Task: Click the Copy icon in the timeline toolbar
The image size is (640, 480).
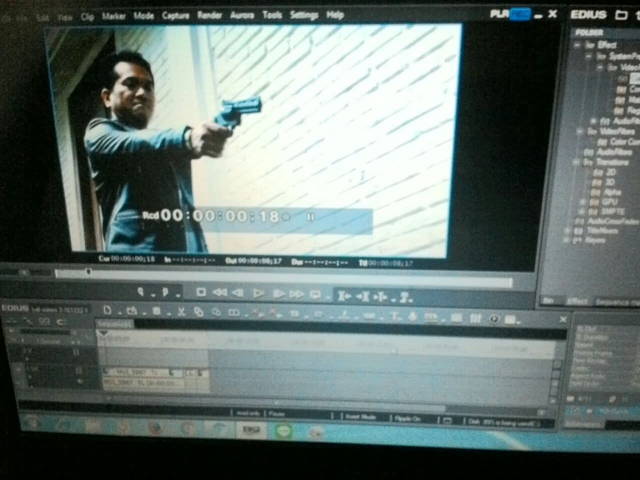Action: (198, 312)
